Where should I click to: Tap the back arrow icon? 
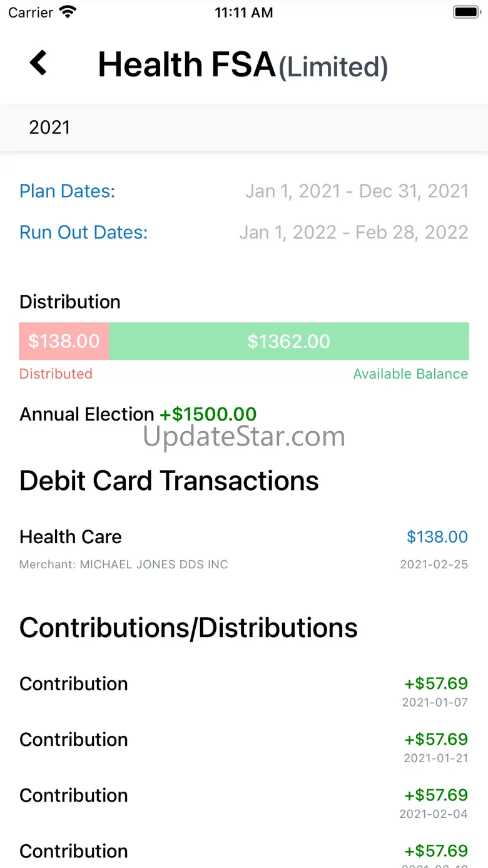(x=38, y=63)
